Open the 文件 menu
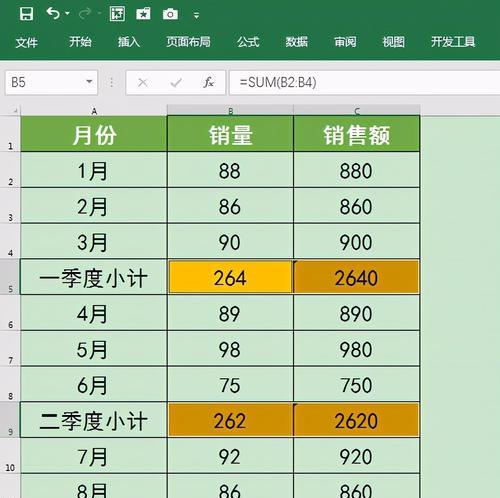500x498 pixels. [27, 42]
